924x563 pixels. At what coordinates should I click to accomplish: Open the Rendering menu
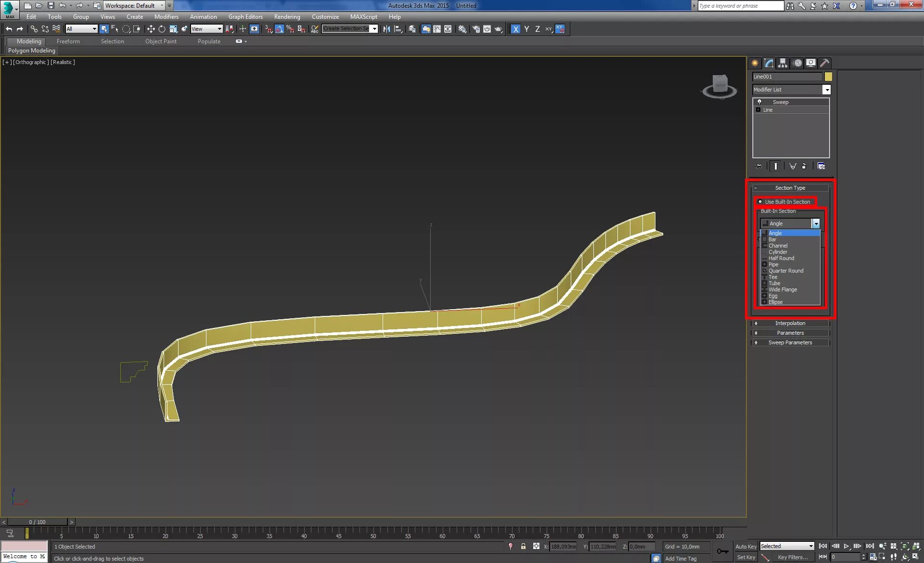click(287, 17)
